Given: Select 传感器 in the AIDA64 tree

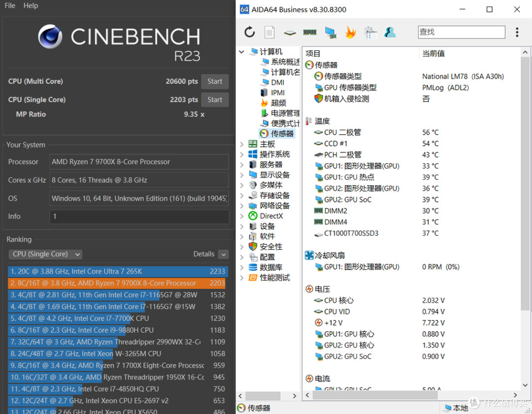Looking at the screenshot, I should tap(277, 134).
